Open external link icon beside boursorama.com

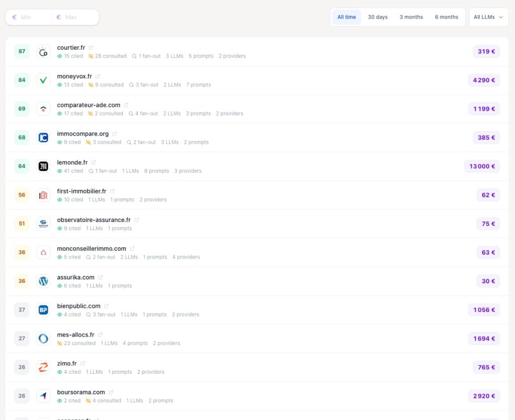pos(111,392)
